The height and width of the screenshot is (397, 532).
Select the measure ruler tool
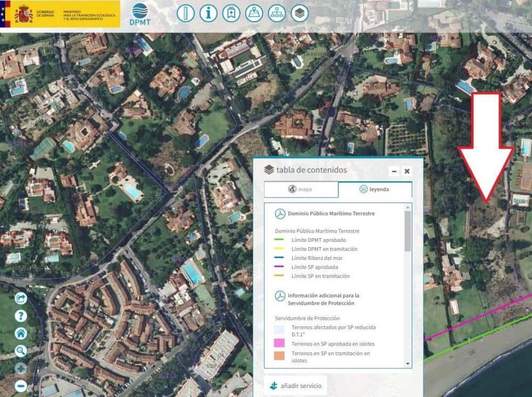tap(186, 13)
